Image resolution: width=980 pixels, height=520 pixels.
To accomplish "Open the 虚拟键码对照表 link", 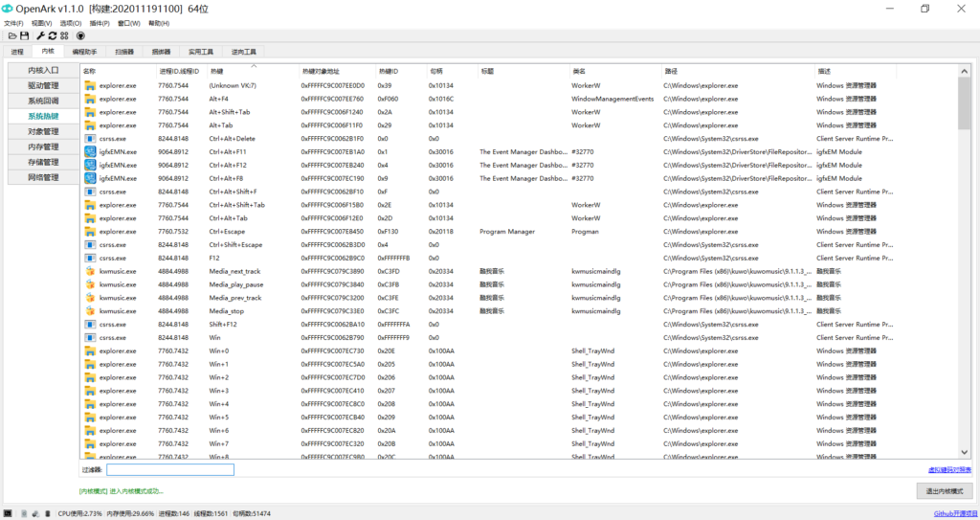I will click(949, 470).
